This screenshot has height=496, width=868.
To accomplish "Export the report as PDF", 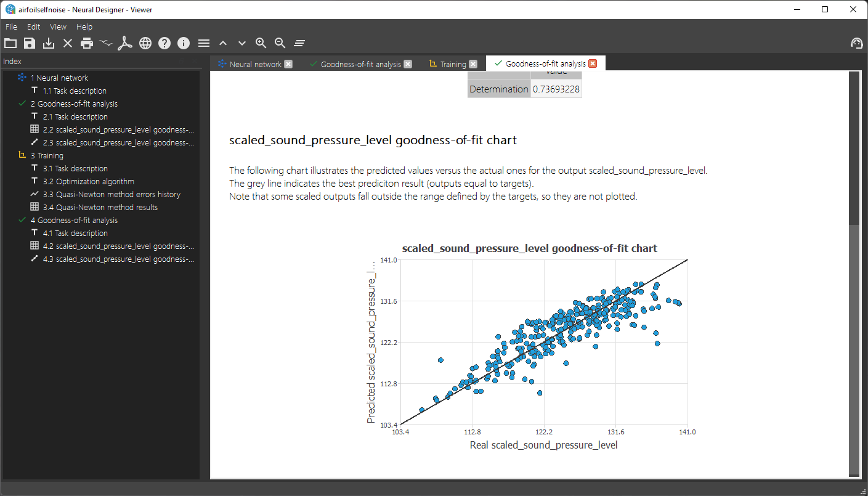I will [125, 43].
